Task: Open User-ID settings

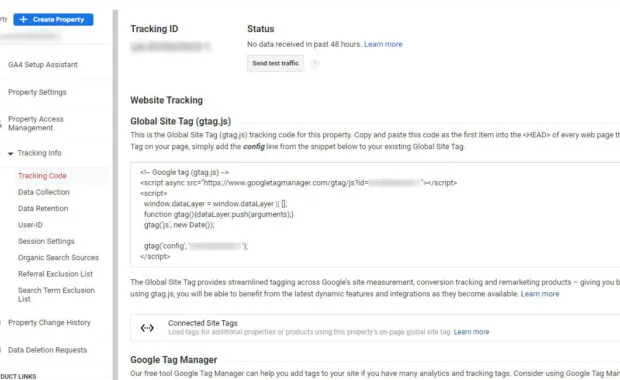Action: pyautogui.click(x=30, y=225)
